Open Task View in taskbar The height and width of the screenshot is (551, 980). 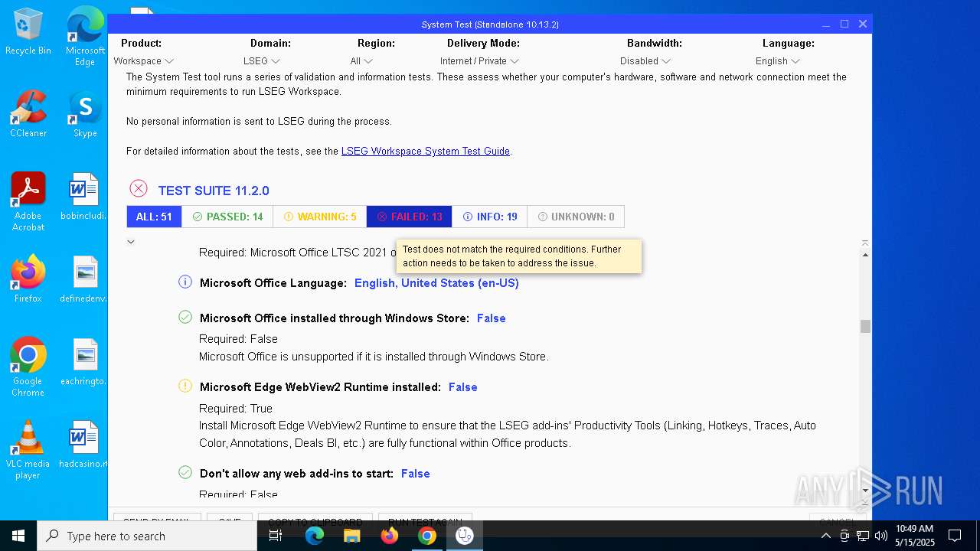click(276, 536)
